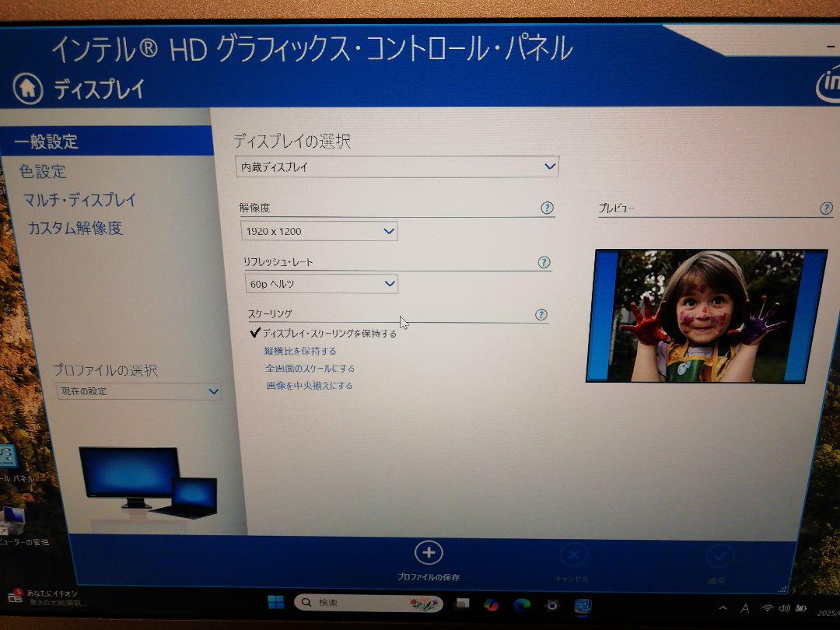Click Intel Graphics Control Panel taskbar icon
Image resolution: width=840 pixels, height=630 pixels.
pos(583,607)
